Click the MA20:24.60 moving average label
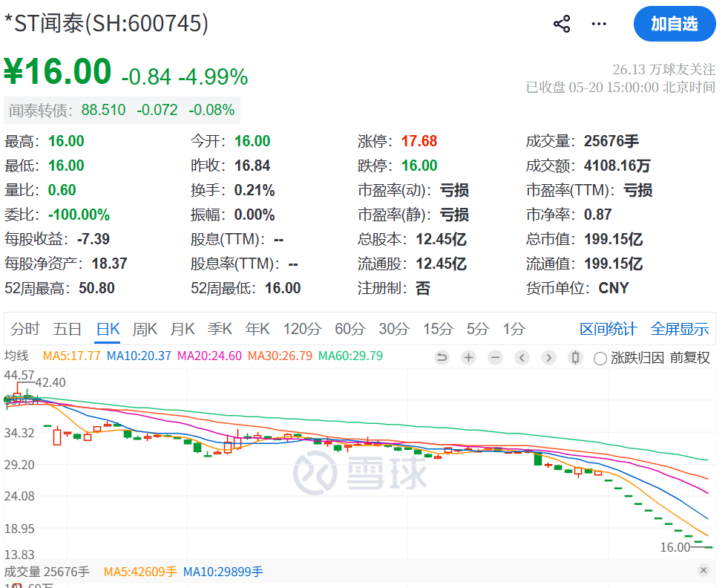 pyautogui.click(x=209, y=356)
